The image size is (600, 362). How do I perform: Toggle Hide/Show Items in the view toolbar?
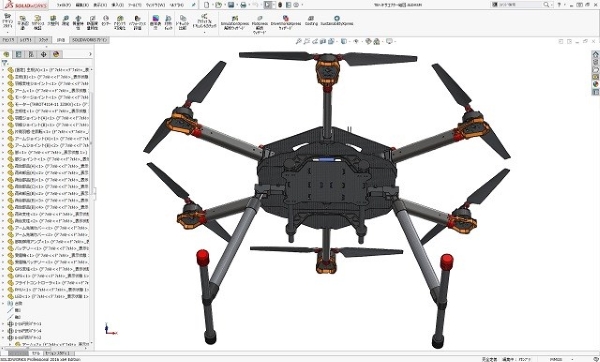point(356,41)
